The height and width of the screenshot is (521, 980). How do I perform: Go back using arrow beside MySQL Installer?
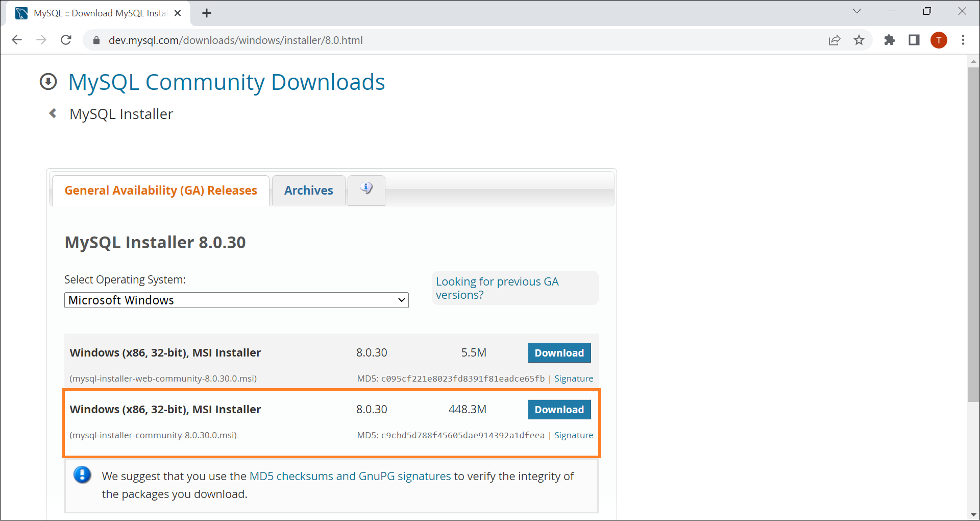coord(53,113)
